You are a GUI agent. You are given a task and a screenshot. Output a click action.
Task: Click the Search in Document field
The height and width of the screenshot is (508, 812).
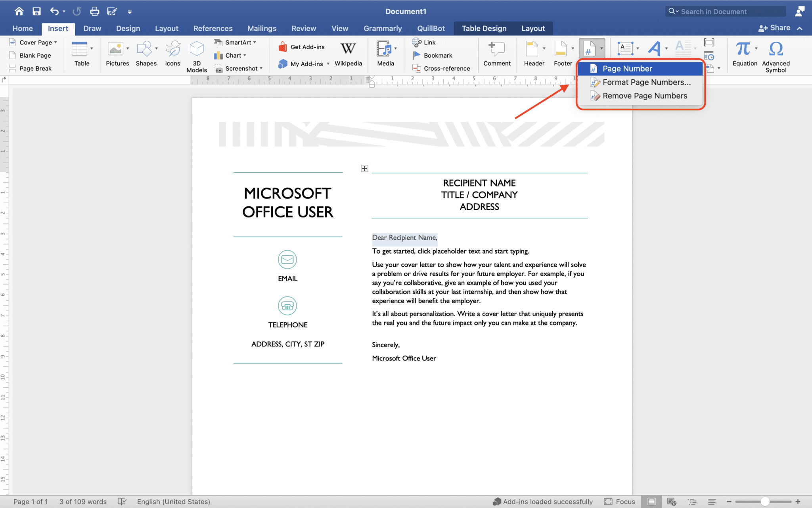[726, 12]
